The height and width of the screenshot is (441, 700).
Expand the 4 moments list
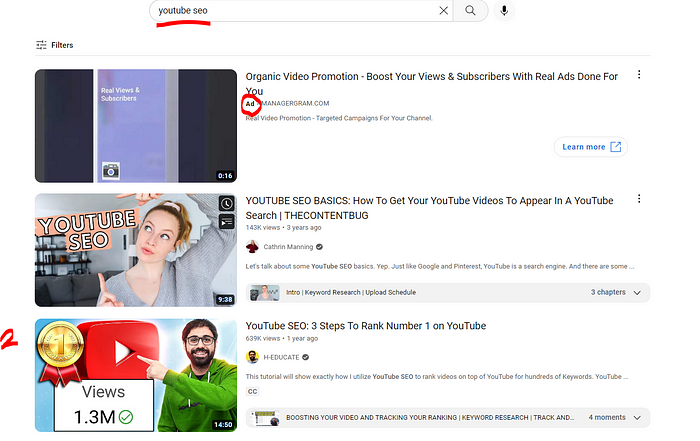(x=637, y=418)
